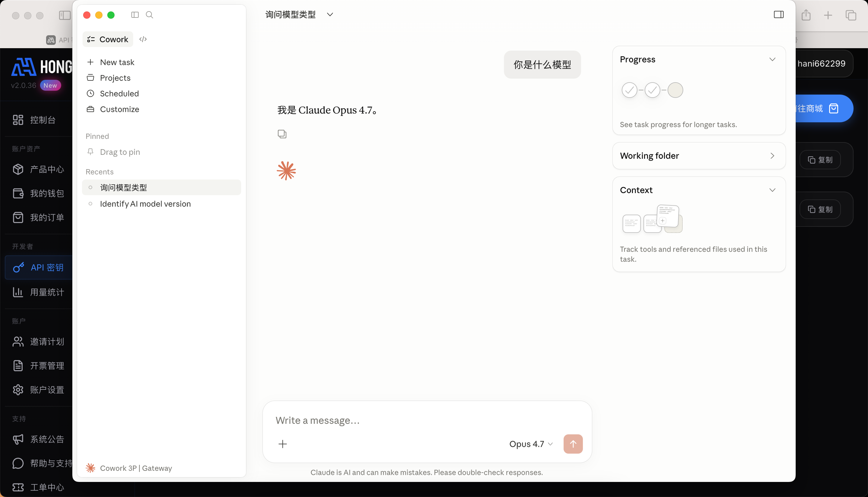This screenshot has width=868, height=497.
Task: Click the Context files illustration
Action: click(652, 219)
